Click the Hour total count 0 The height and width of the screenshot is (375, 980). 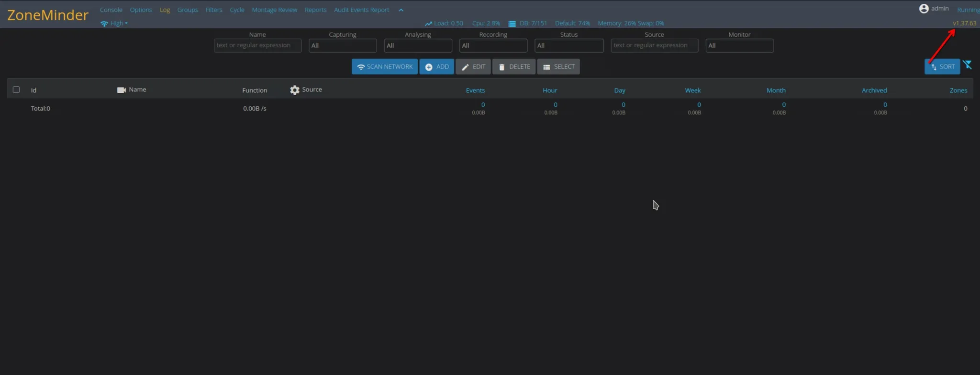[x=556, y=104]
